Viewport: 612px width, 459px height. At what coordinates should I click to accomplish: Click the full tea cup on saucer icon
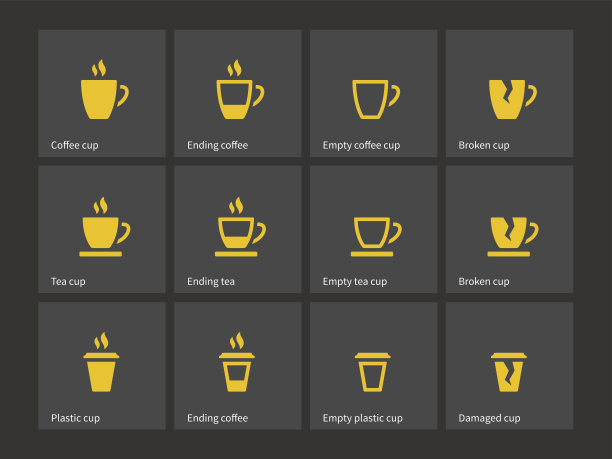[105, 227]
